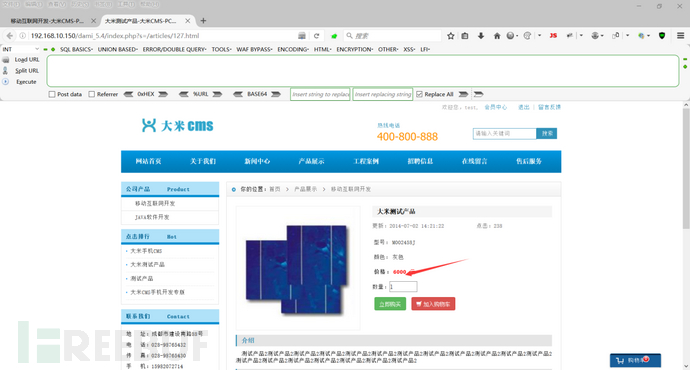Click HackBar Execute icon

5,82
